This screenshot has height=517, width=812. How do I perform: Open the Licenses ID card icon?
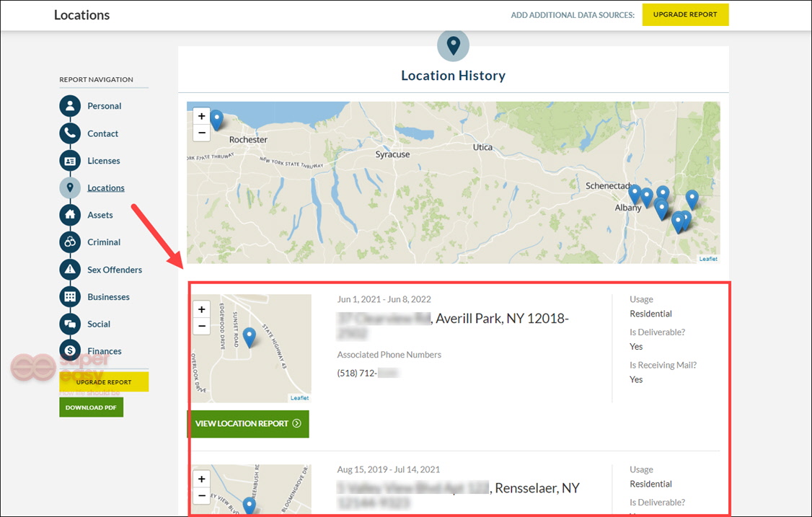[70, 161]
